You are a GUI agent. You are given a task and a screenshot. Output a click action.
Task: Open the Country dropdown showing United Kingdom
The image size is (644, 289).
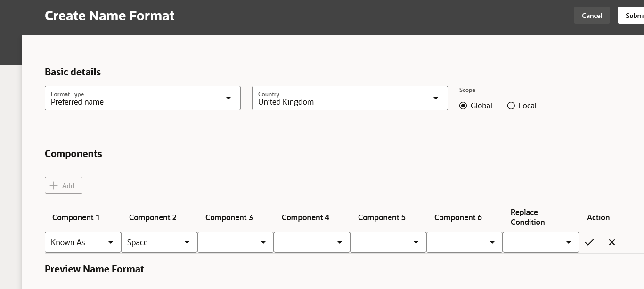(x=436, y=98)
